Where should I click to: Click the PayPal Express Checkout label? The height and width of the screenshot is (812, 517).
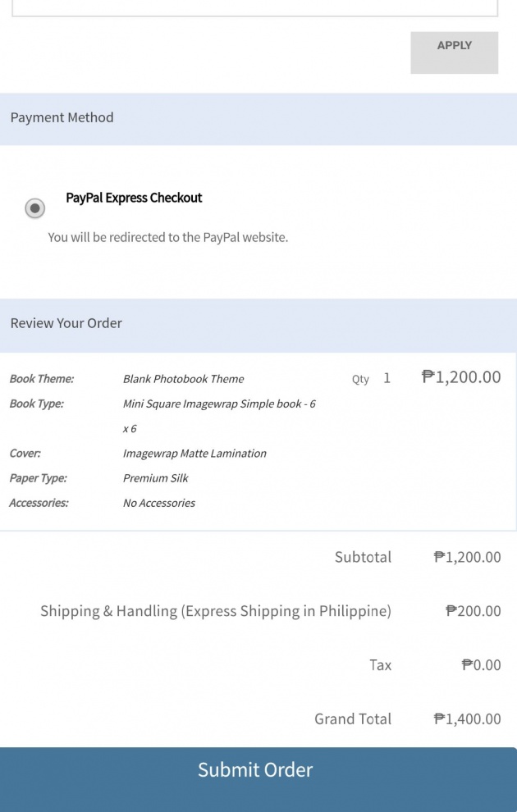pos(134,198)
